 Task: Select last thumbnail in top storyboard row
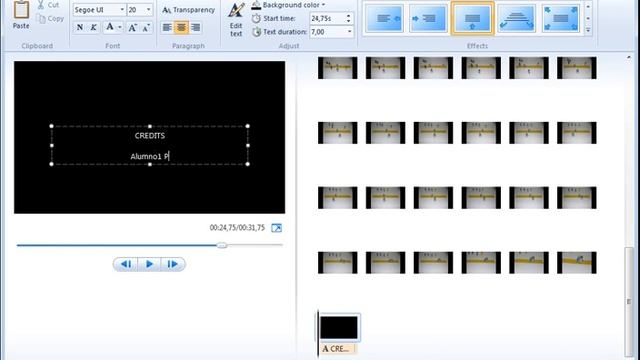click(x=576, y=68)
